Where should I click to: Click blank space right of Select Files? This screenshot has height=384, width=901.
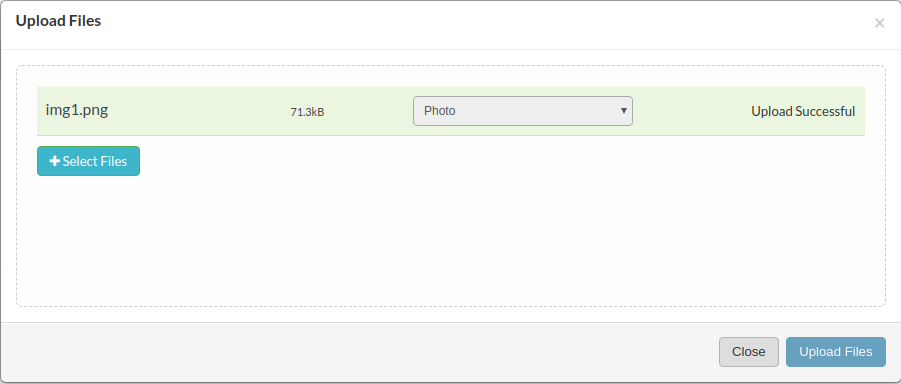click(x=500, y=161)
